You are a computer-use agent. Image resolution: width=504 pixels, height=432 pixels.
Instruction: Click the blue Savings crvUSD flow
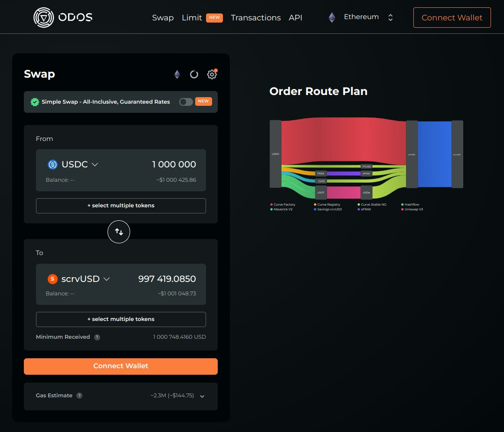(435, 154)
